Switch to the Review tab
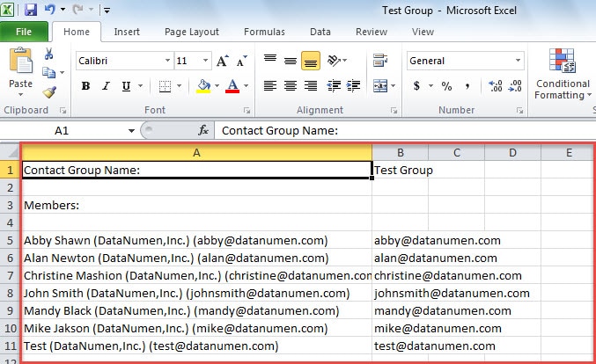This screenshot has height=364, width=596. (372, 32)
